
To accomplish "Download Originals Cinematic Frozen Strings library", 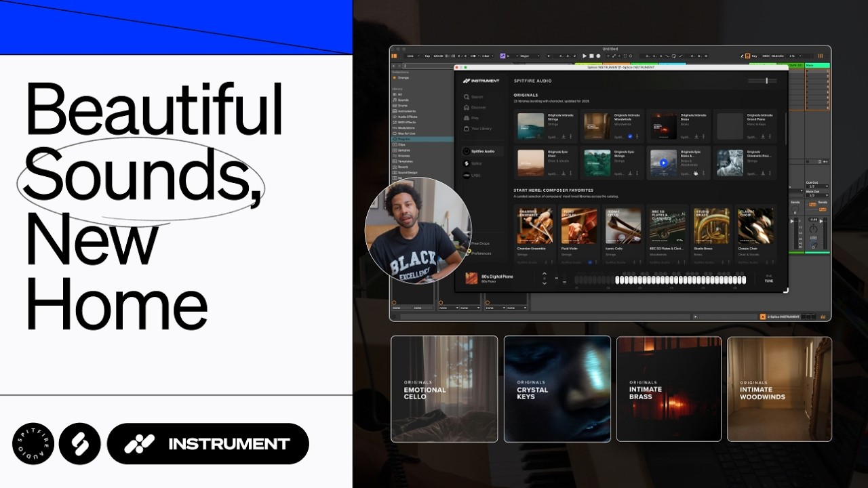I will (763, 173).
